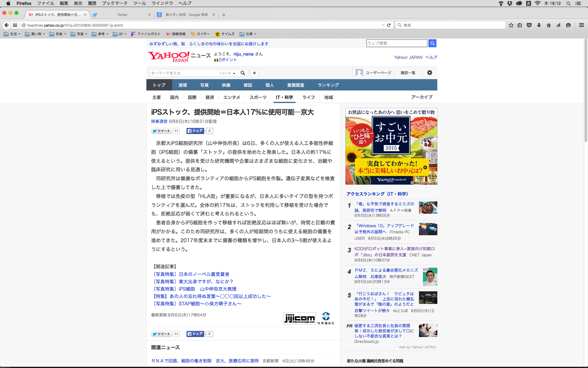
Task: Go to the Firefox home icon
Action: 548,25
